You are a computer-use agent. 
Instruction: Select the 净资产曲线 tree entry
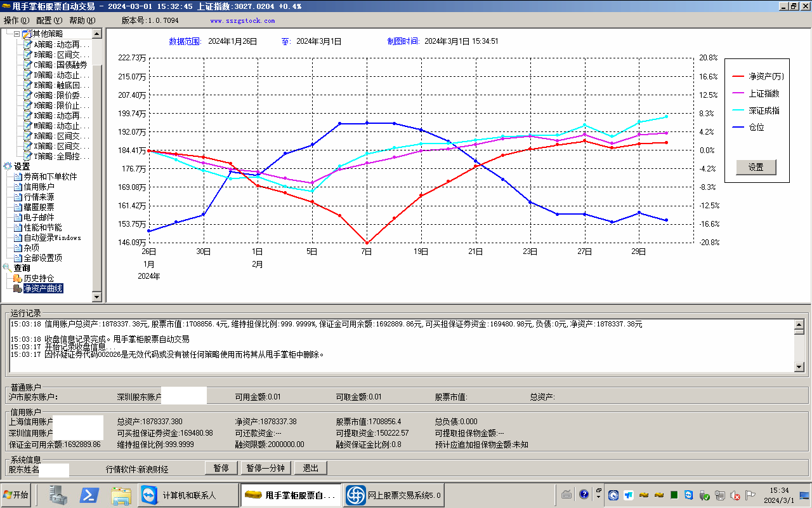click(43, 288)
